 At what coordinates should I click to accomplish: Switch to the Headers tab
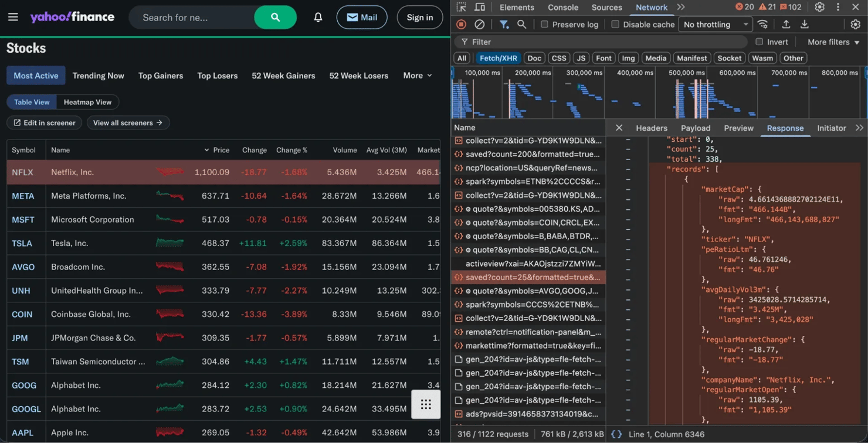tap(652, 128)
